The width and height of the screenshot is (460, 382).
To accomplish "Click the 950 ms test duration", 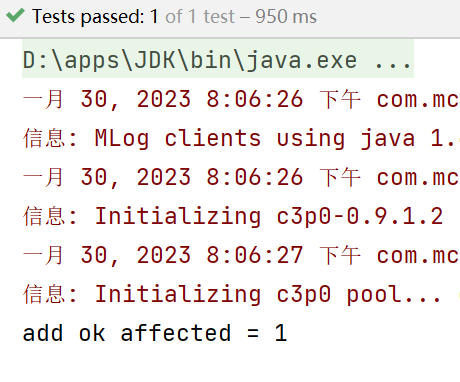I will point(286,16).
